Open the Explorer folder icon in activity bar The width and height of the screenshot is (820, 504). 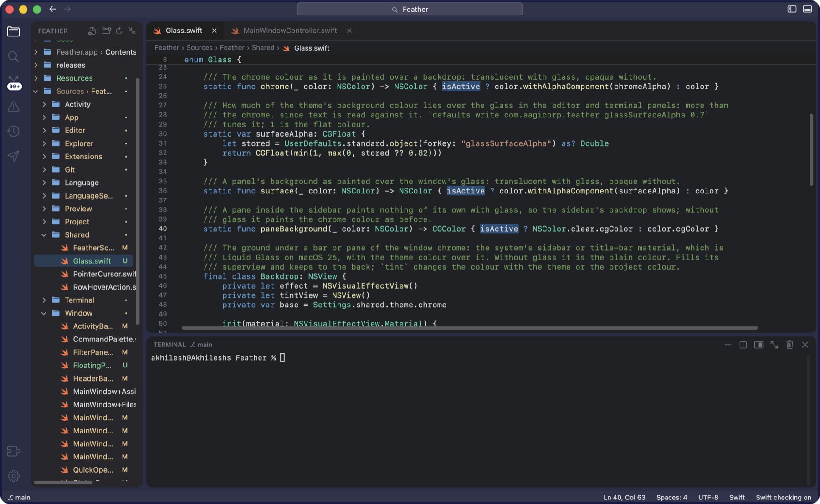[14, 31]
